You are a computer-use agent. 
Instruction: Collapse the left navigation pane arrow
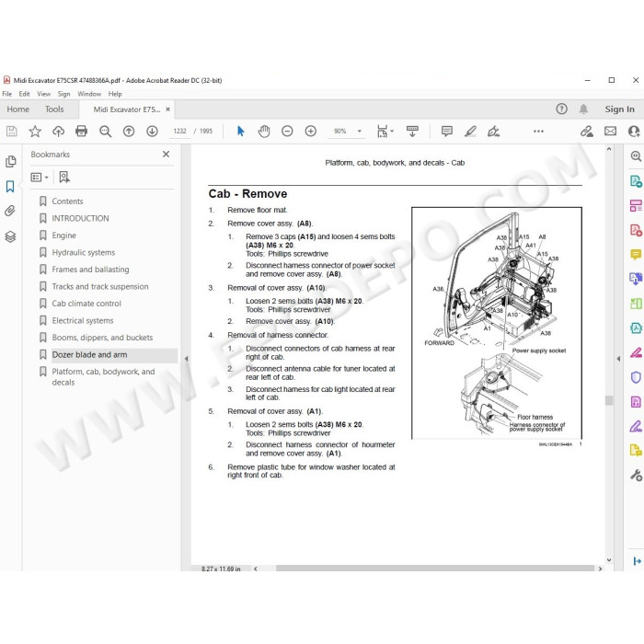click(186, 359)
